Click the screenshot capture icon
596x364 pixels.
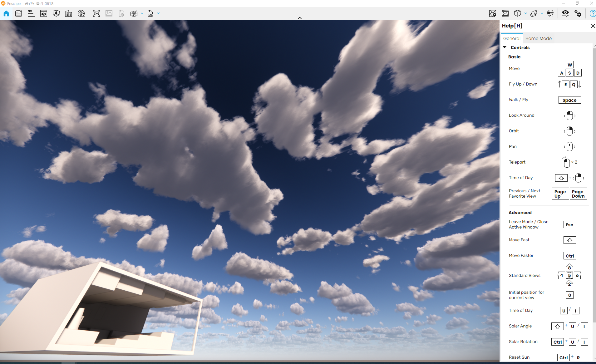[x=96, y=13]
